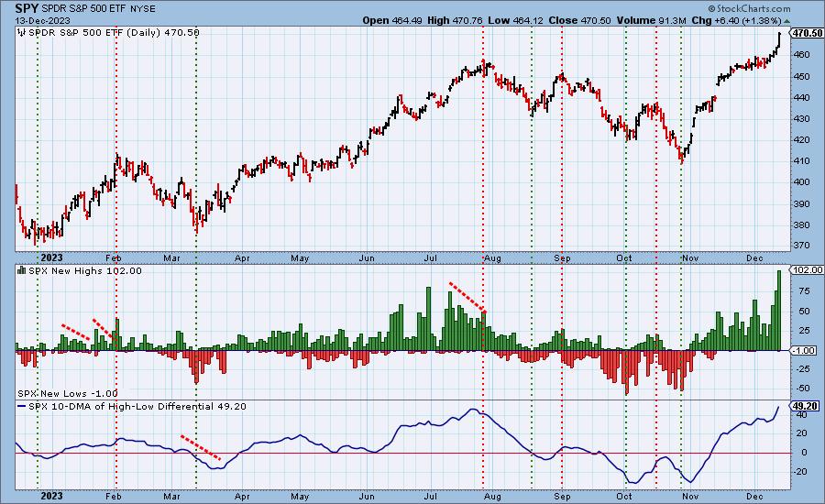Click the 75 label on the New Highs axis

click(x=803, y=290)
